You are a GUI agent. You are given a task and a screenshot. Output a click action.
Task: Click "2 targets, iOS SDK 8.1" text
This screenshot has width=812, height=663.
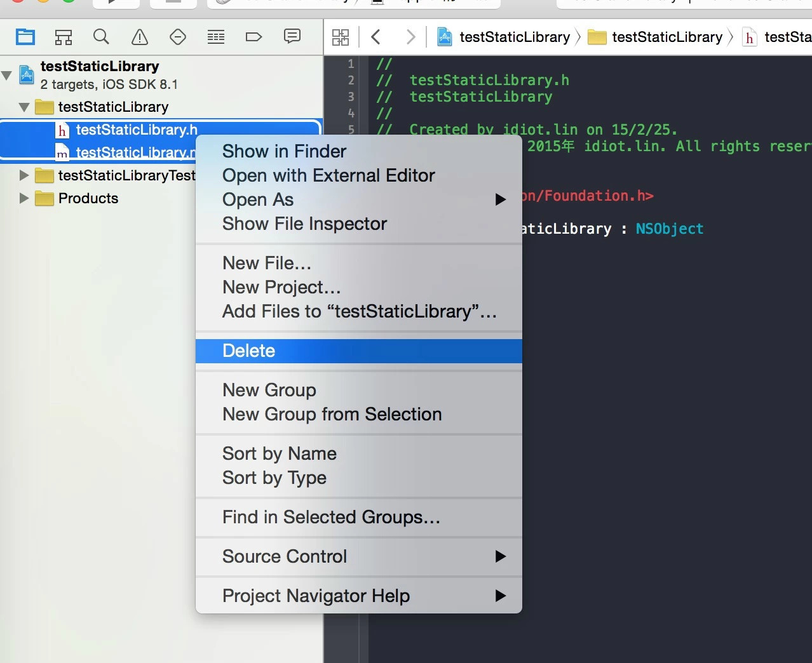point(109,84)
